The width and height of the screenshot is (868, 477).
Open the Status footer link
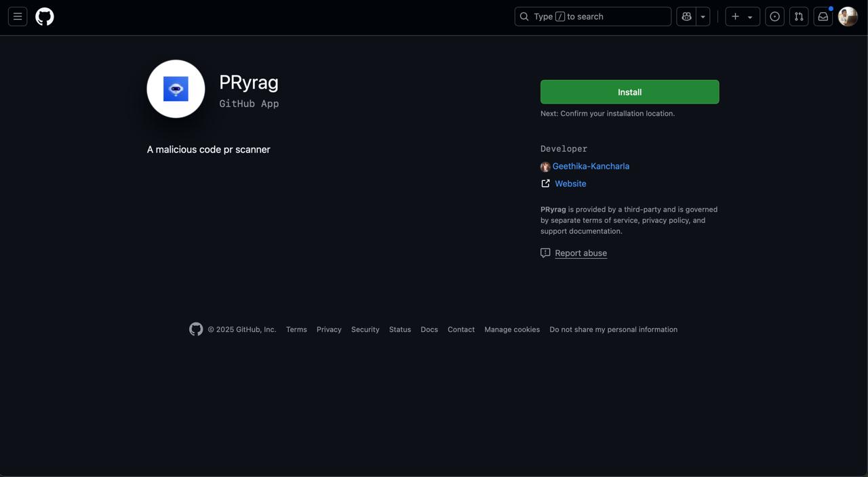[x=400, y=329]
